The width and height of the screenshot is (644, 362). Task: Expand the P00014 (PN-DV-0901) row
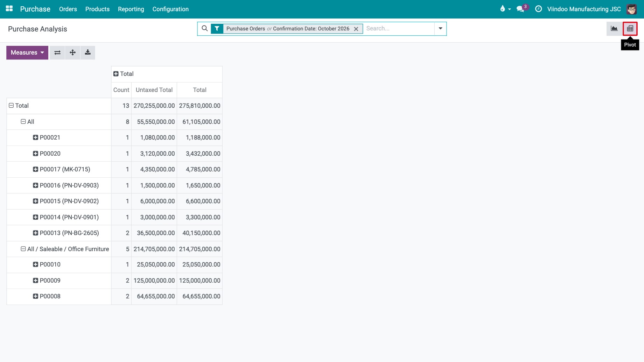(x=35, y=217)
